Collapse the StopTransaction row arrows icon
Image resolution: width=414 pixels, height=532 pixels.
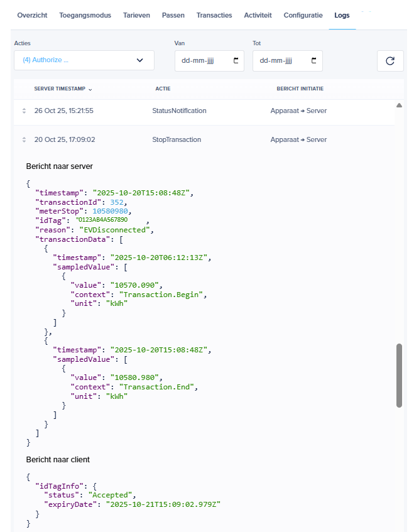24,140
